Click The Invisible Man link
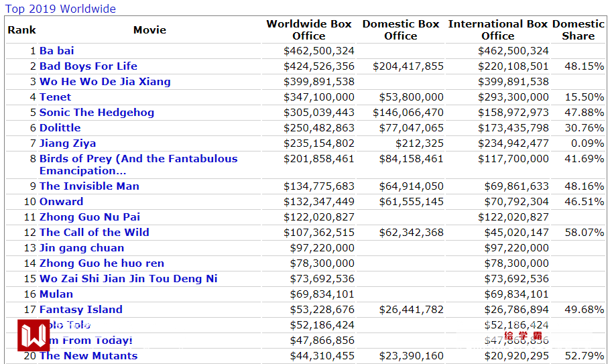 [89, 186]
